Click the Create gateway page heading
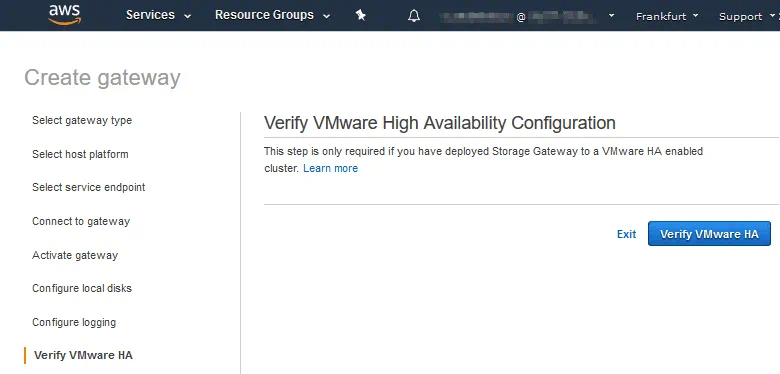780x374 pixels. point(102,78)
